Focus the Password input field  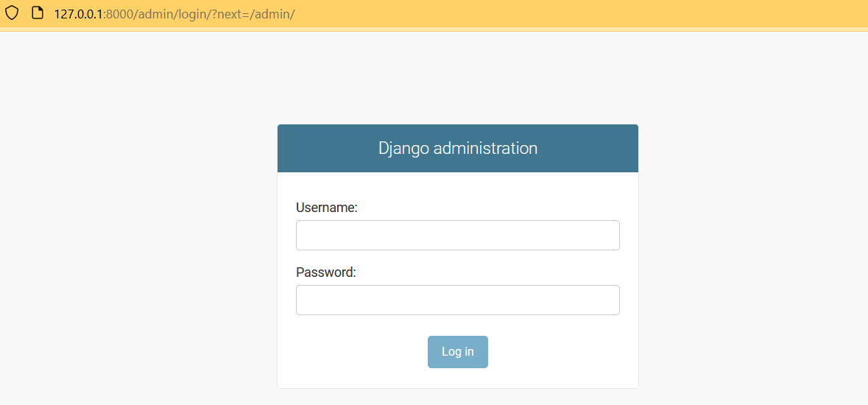click(x=457, y=300)
